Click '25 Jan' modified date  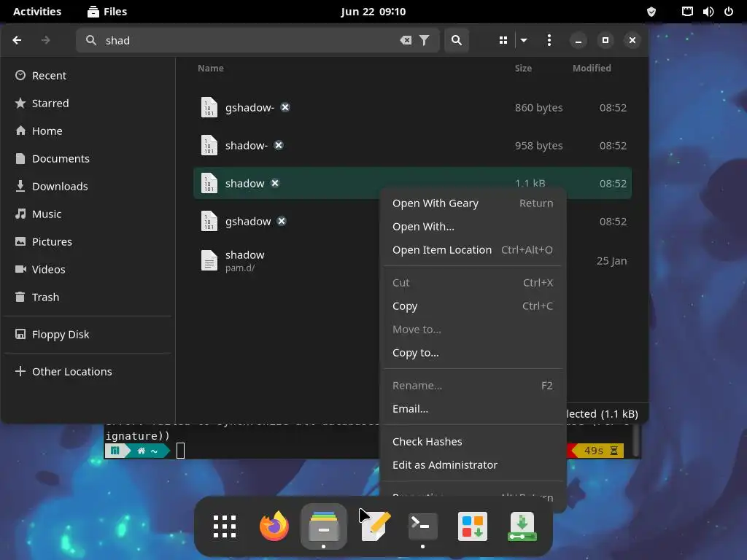click(612, 261)
